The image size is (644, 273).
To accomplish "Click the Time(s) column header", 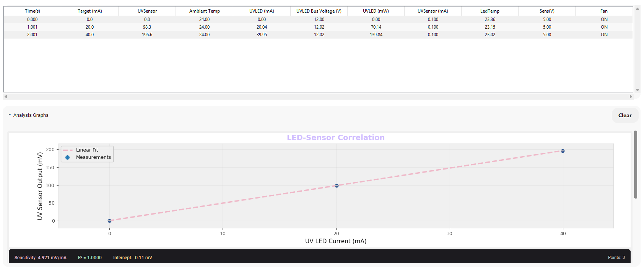I will coord(33,11).
